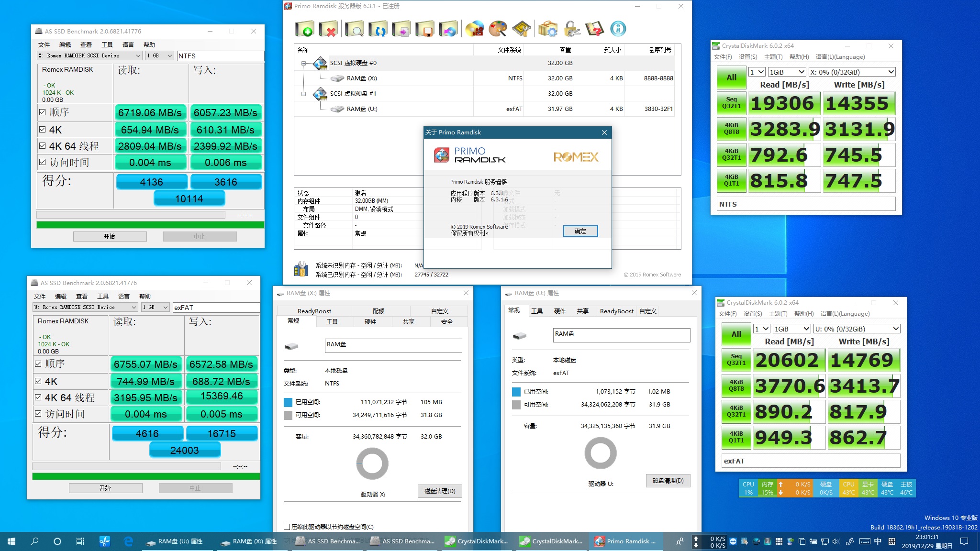Click the RAM盘 label field in U: properties
Screen dimensions: 980x551
tap(622, 335)
